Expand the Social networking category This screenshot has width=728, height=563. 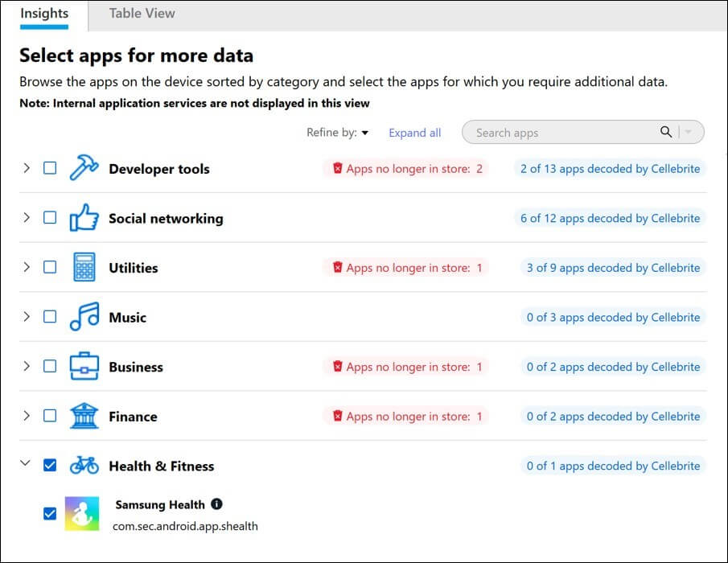click(x=26, y=218)
